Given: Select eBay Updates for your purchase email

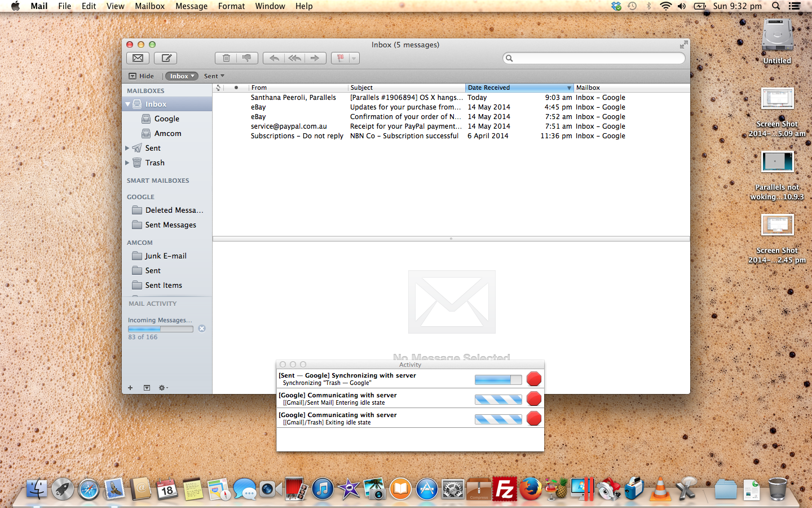Looking at the screenshot, I should coord(451,107).
